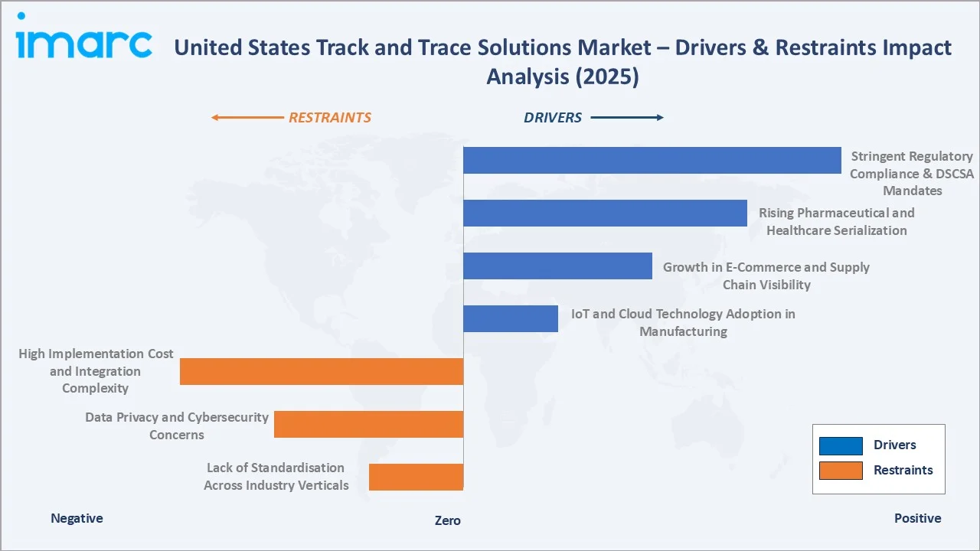Click the Lack of Standardisation bar

tap(416, 477)
